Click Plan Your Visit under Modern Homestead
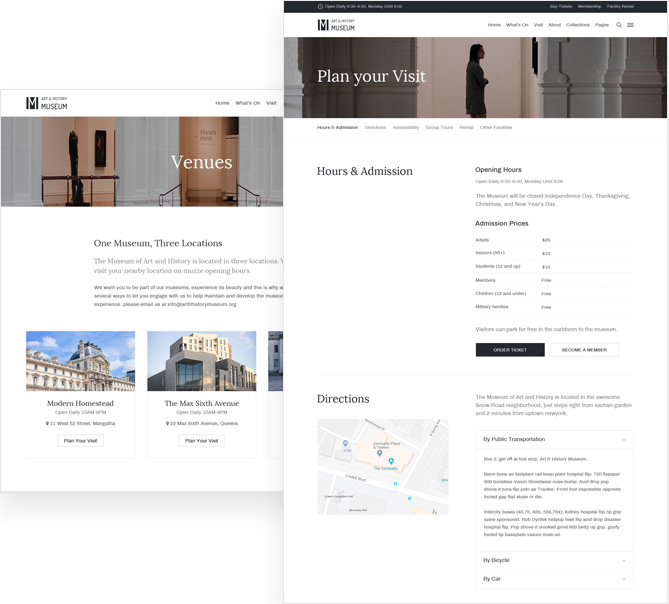This screenshot has width=669, height=604. (80, 441)
